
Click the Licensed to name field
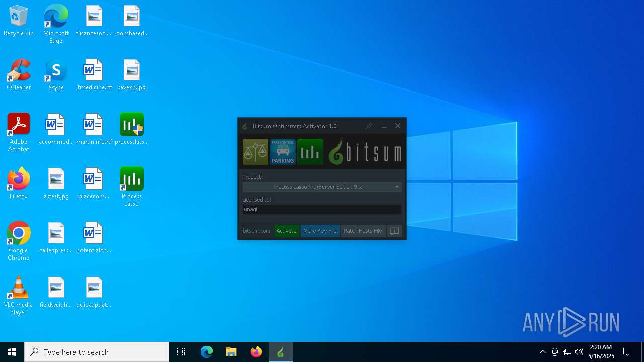tap(322, 209)
